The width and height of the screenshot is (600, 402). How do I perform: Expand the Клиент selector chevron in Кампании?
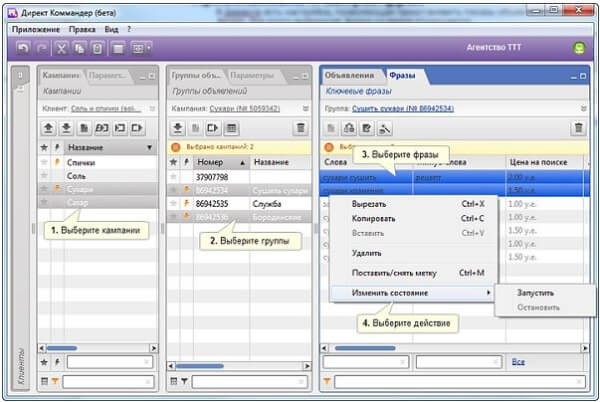151,107
